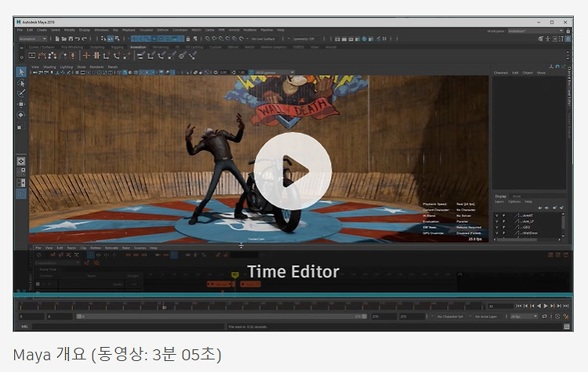Open the 24 fps frame rate dropdown
Image resolution: width=588 pixels, height=372 pixels.
[524, 316]
